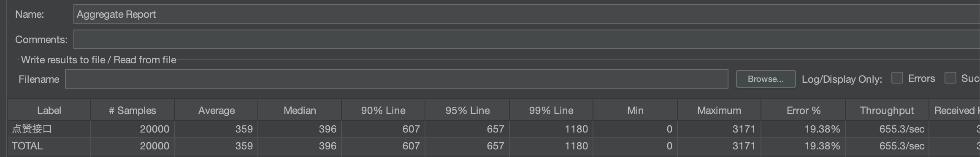The width and height of the screenshot is (980, 157).
Task: Enable the Errors checkbox
Action: (897, 78)
